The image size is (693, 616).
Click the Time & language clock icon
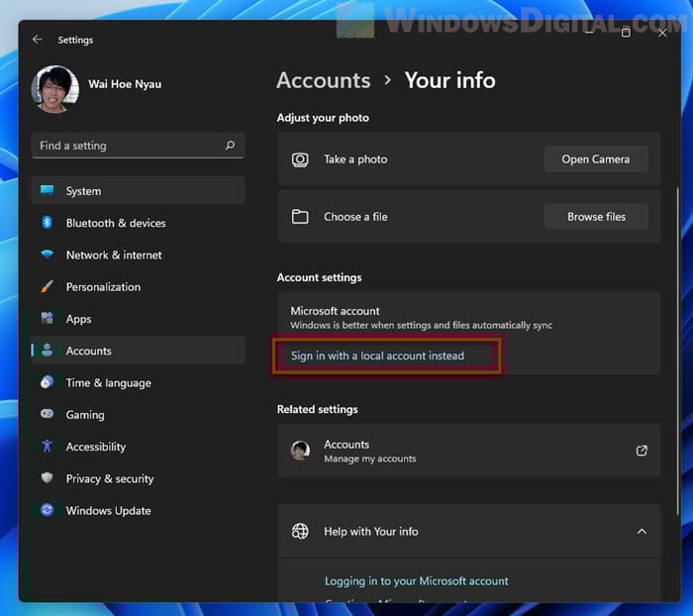pyautogui.click(x=47, y=382)
